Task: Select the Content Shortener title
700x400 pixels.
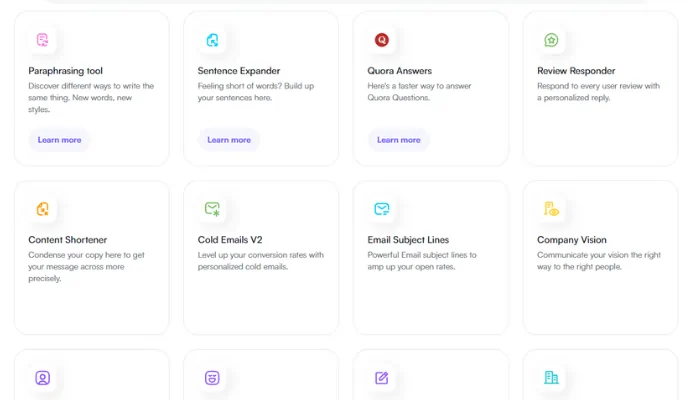Action: [67, 240]
